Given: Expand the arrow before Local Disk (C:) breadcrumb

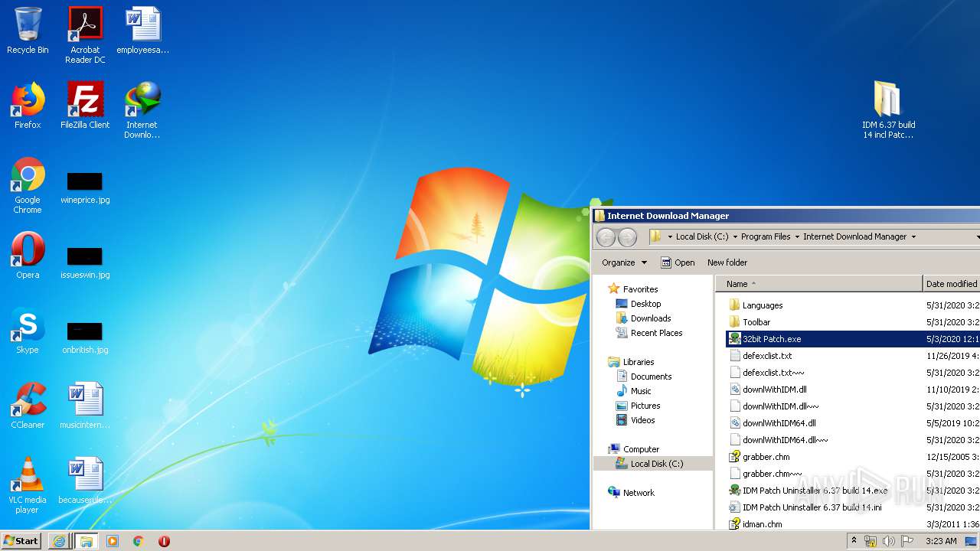Looking at the screenshot, I should click(670, 237).
